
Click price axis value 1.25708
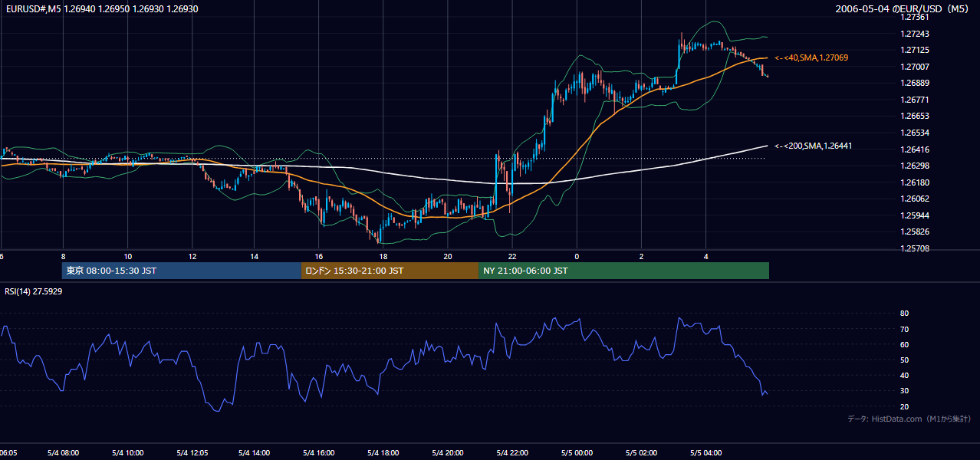914,248
